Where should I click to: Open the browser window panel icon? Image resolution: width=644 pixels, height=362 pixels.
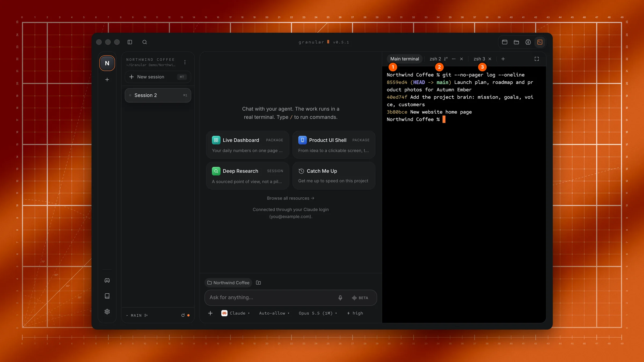[x=505, y=42]
